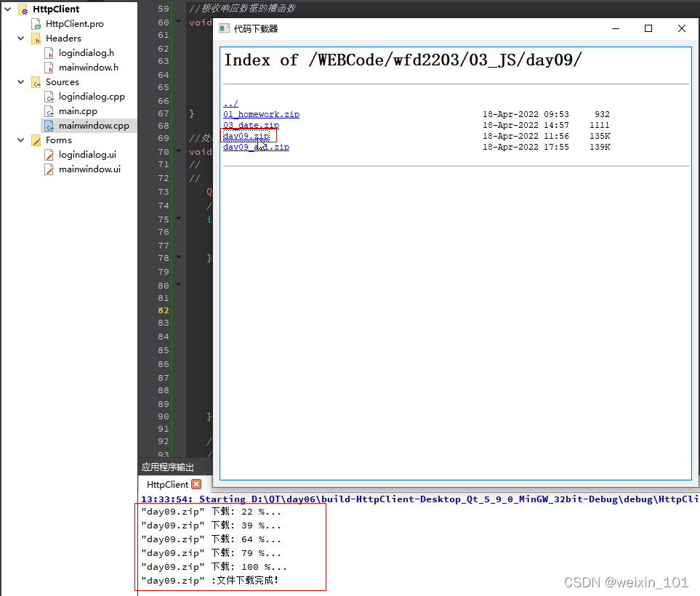Screen dimensions: 700x596
Task: Open HttpClient.pro file
Action: (75, 24)
